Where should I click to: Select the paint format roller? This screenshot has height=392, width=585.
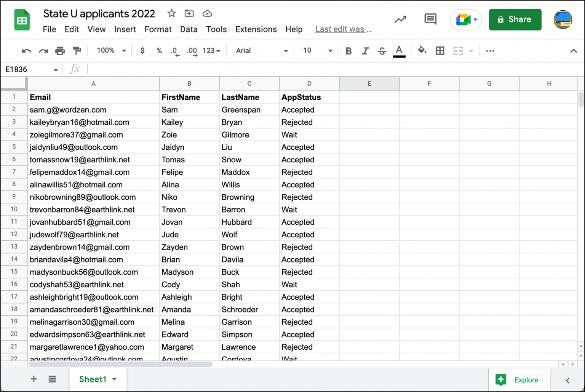[77, 51]
